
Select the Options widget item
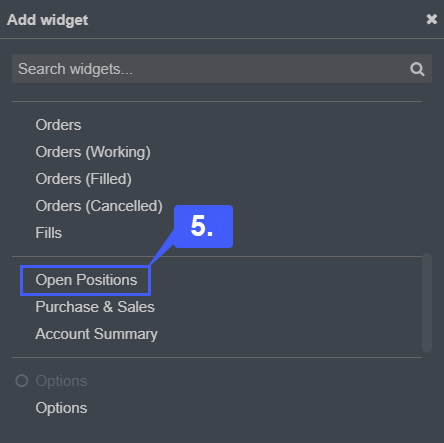click(61, 408)
